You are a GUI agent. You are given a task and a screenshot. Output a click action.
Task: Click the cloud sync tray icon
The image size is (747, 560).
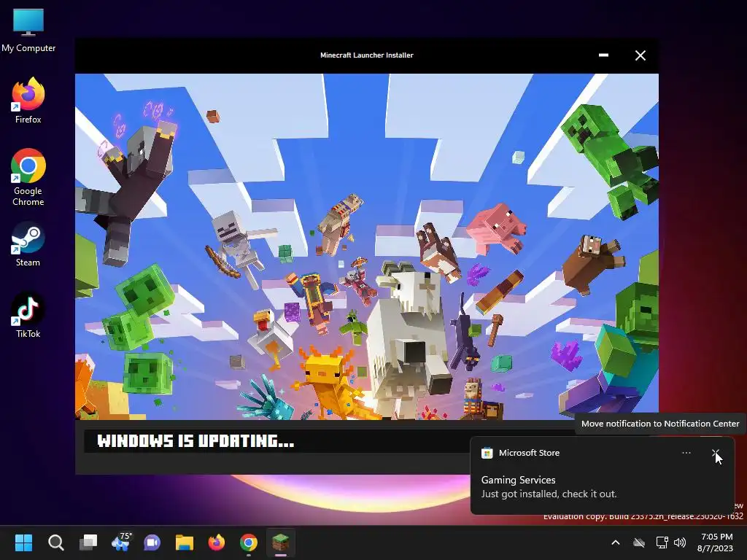coord(639,542)
